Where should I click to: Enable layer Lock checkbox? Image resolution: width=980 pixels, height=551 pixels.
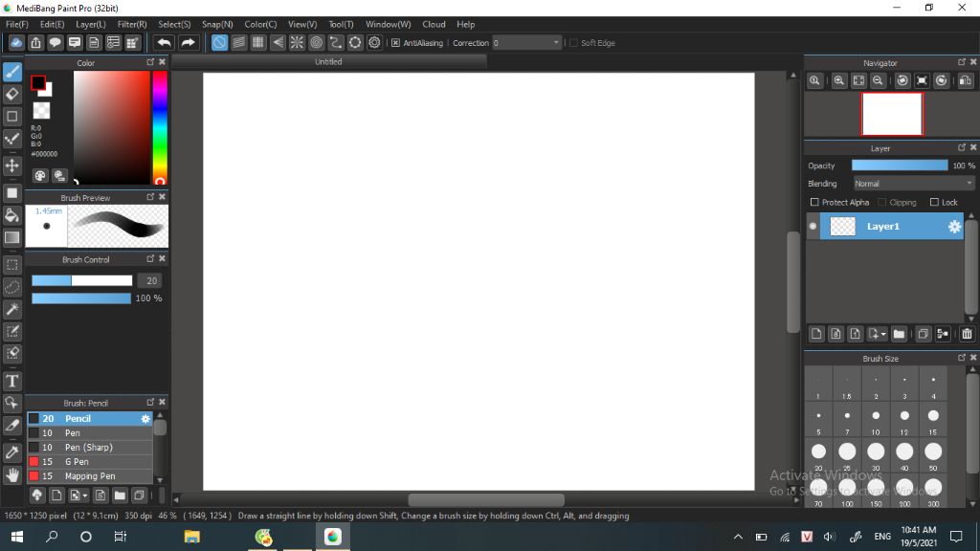click(x=934, y=202)
